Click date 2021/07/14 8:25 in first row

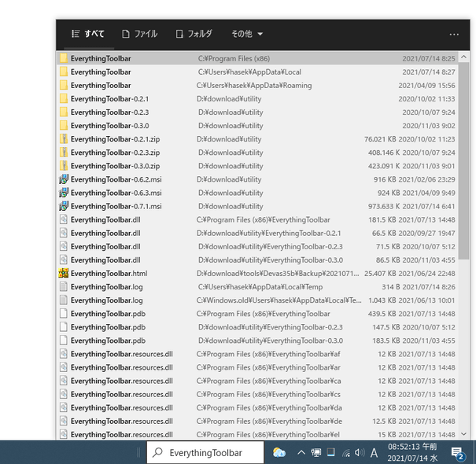click(x=428, y=58)
